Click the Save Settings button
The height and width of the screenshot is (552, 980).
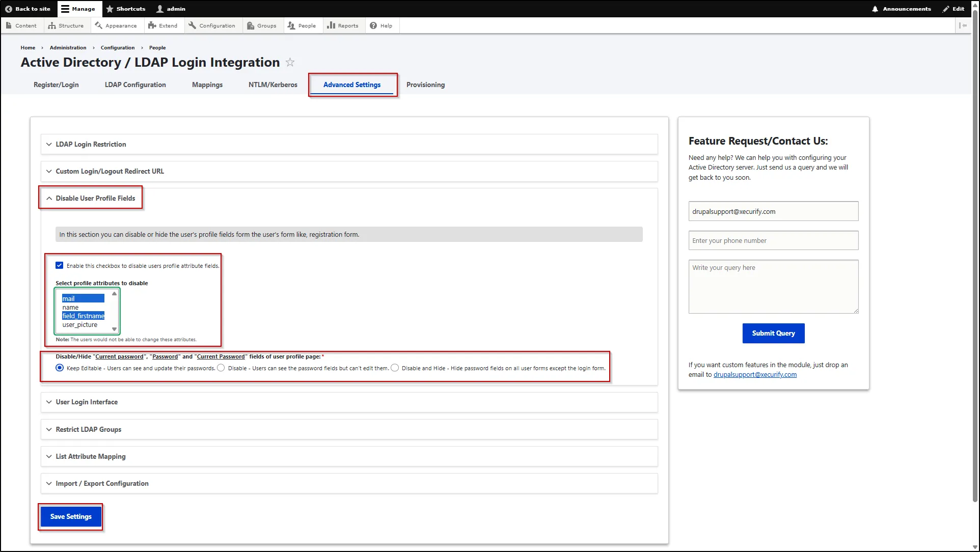tap(70, 516)
